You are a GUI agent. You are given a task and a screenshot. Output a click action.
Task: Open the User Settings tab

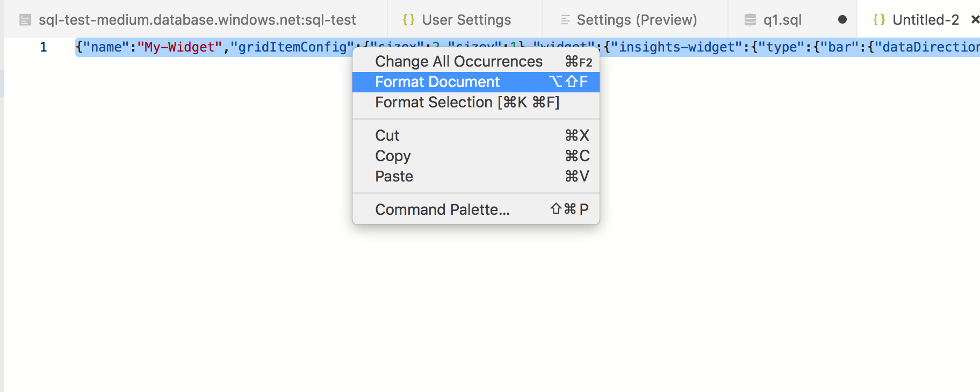466,20
